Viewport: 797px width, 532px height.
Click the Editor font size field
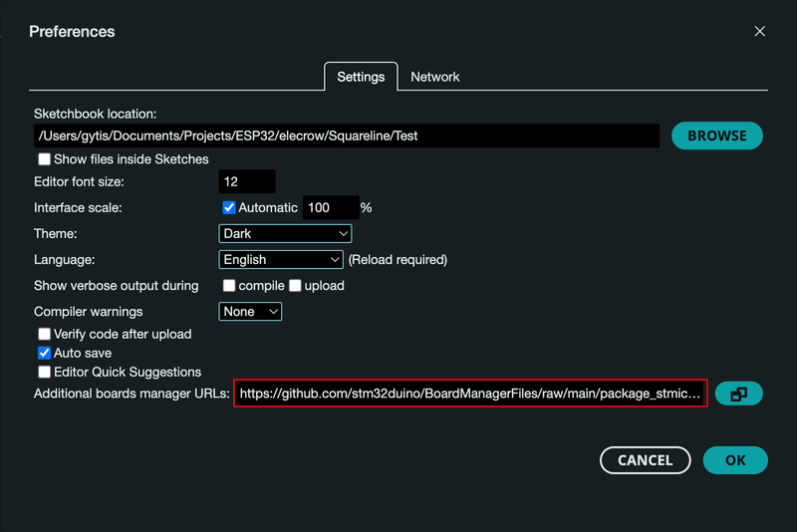[247, 181]
